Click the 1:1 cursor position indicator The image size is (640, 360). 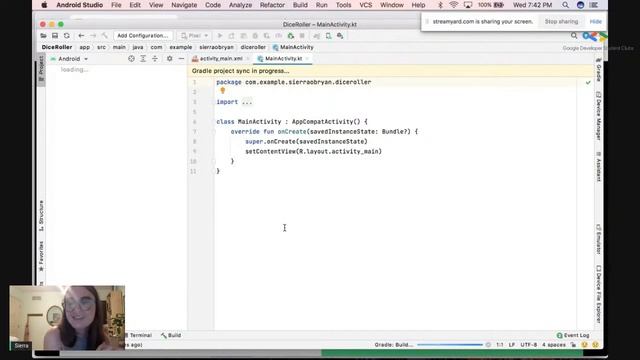pos(500,345)
